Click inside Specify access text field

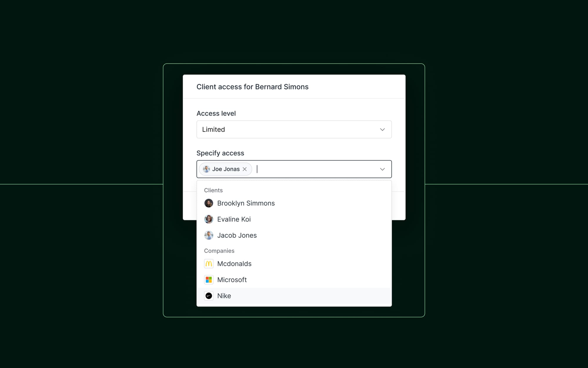pyautogui.click(x=315, y=169)
